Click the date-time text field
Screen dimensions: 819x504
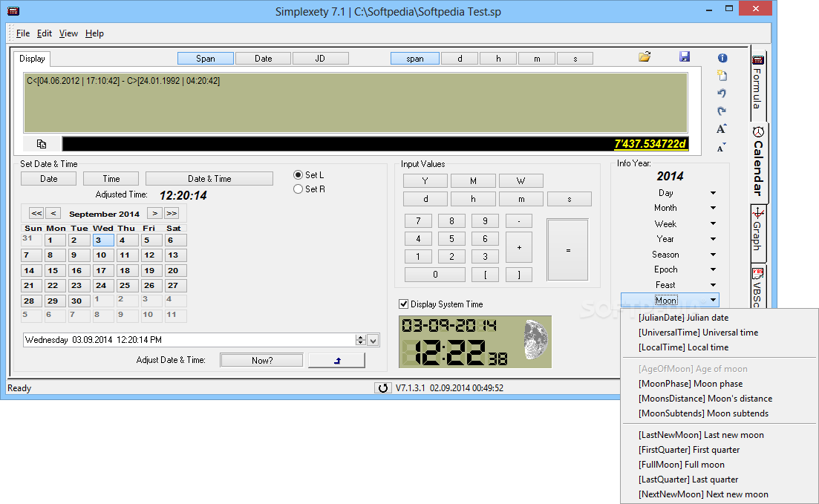(189, 340)
